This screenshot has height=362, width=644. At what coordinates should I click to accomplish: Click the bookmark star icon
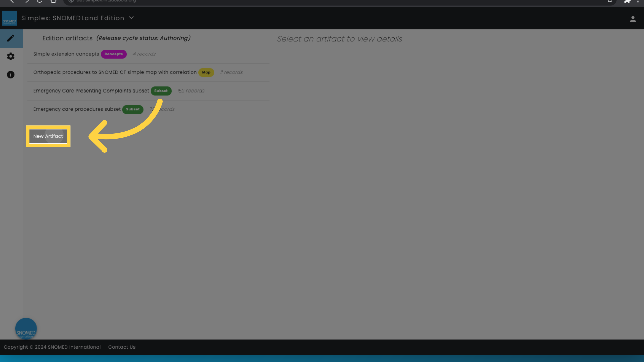pos(610,1)
